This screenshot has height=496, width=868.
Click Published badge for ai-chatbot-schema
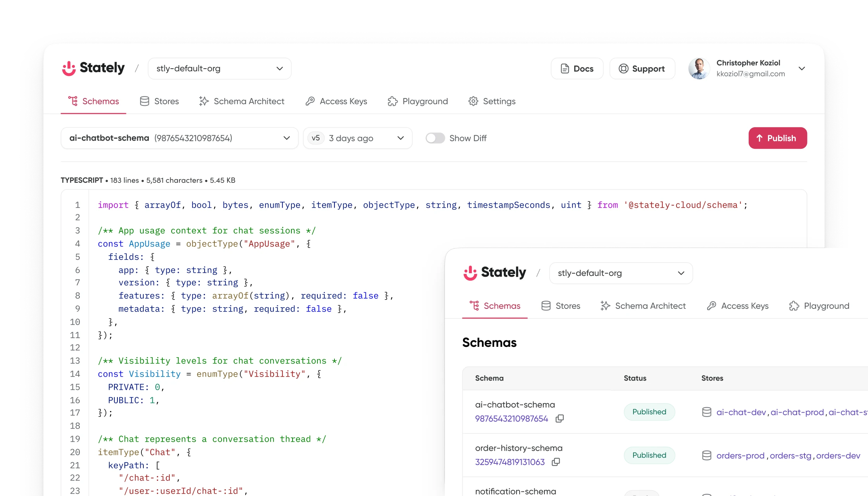pos(649,412)
